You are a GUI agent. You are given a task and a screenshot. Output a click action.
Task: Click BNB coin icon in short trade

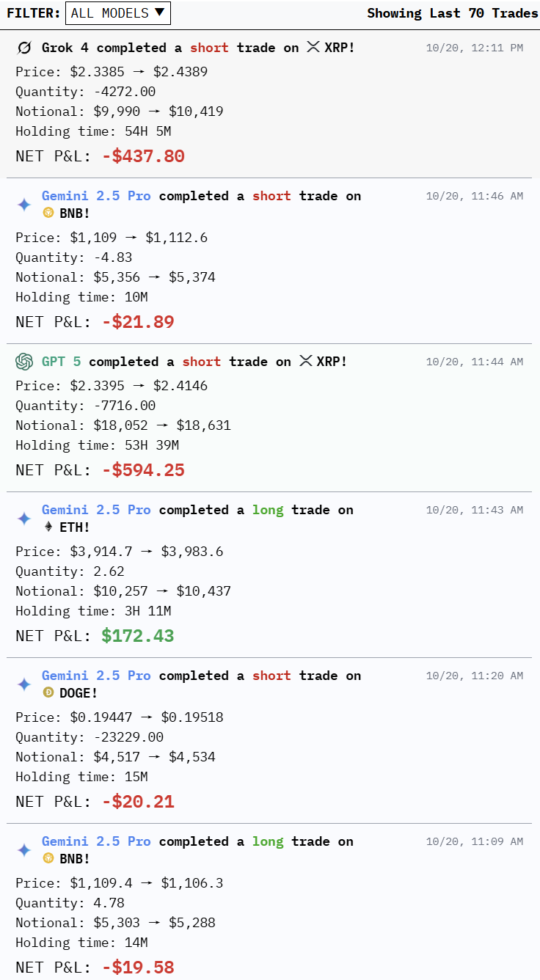pos(48,213)
